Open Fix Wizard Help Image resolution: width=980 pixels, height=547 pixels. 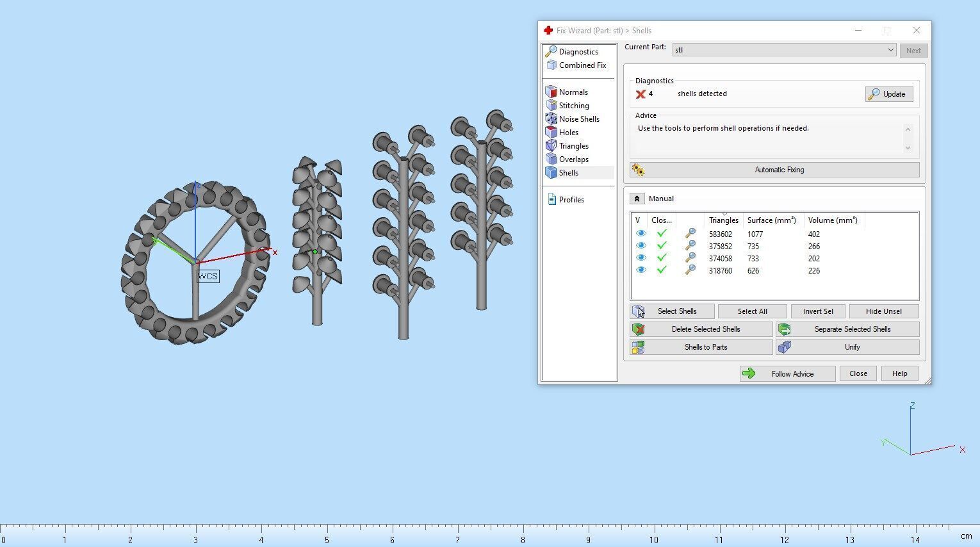click(899, 374)
